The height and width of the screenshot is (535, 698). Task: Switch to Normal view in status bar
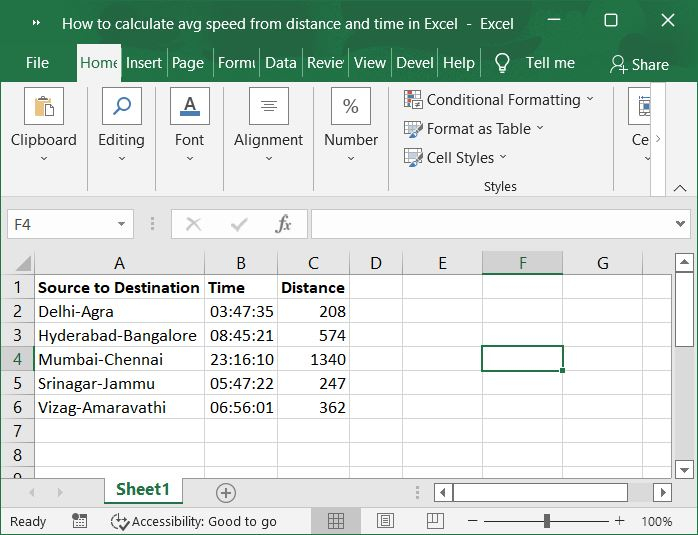tap(336, 521)
